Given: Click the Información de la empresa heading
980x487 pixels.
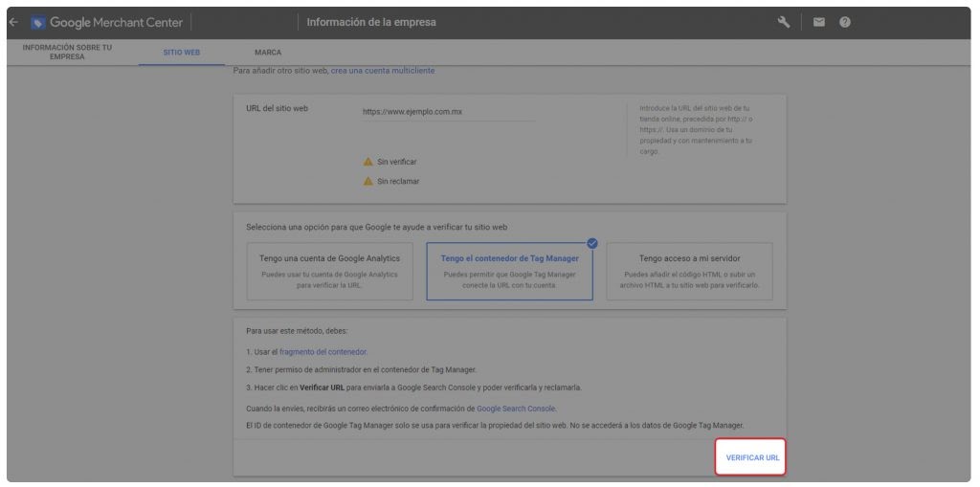Looking at the screenshot, I should 371,23.
